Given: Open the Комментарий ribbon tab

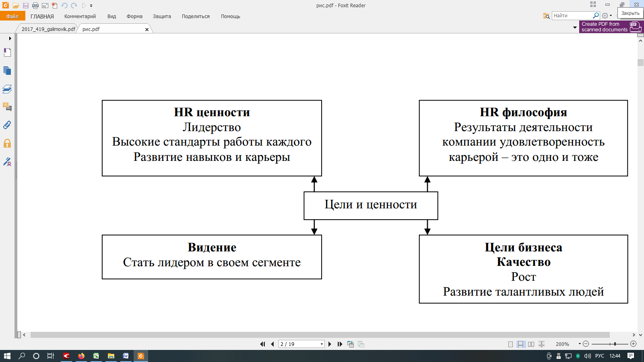Looking at the screenshot, I should (80, 16).
